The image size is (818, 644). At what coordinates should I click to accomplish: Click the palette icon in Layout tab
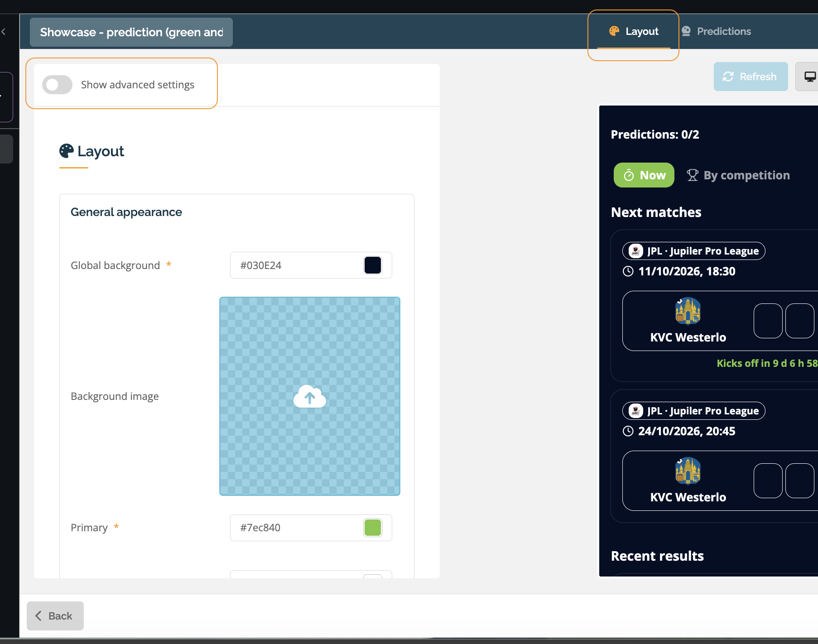point(614,31)
